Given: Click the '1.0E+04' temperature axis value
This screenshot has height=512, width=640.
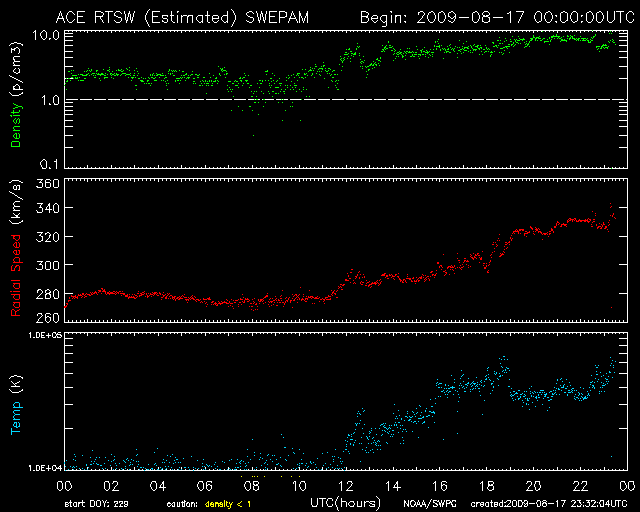Looking at the screenshot, I should (x=45, y=468).
